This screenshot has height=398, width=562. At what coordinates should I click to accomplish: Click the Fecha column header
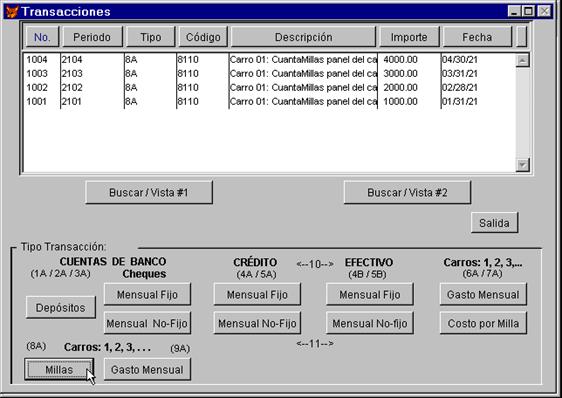tap(477, 37)
